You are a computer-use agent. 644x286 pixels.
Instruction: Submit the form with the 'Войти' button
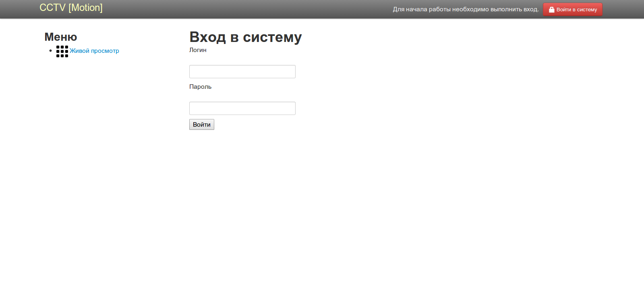202,124
